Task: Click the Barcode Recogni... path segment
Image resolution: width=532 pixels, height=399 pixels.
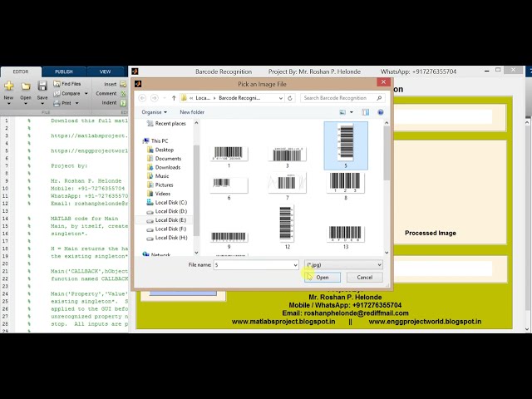Action: (239, 98)
